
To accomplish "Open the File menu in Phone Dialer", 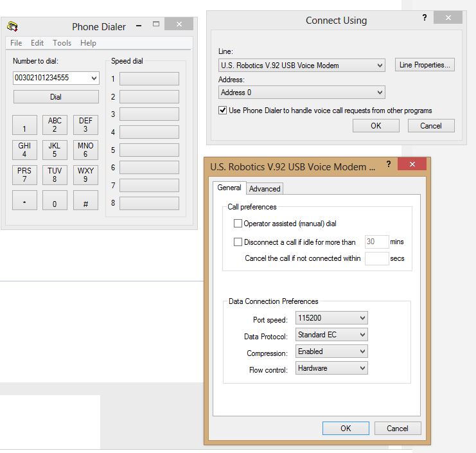I will tap(16, 43).
